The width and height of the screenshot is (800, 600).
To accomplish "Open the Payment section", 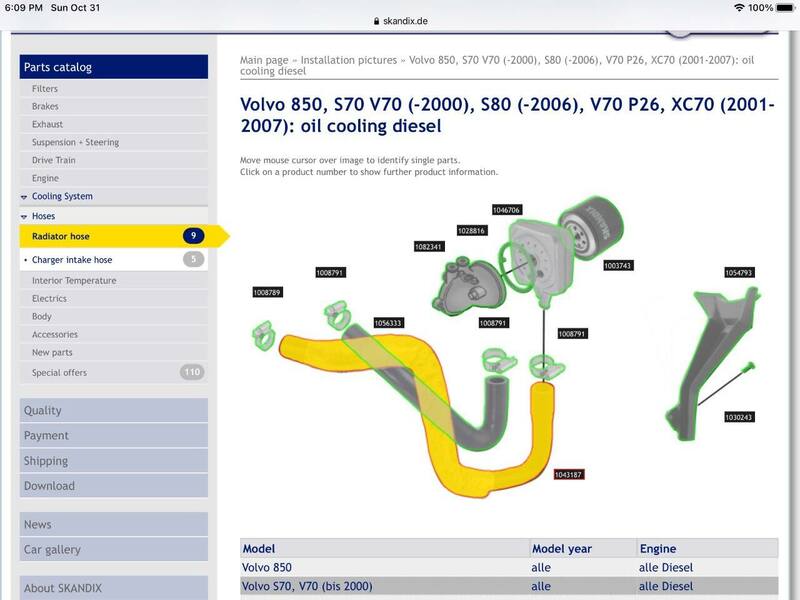I will 114,435.
